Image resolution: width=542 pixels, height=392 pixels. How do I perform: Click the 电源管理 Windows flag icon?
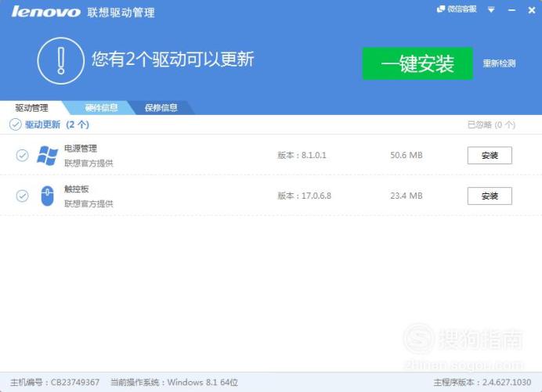[47, 156]
